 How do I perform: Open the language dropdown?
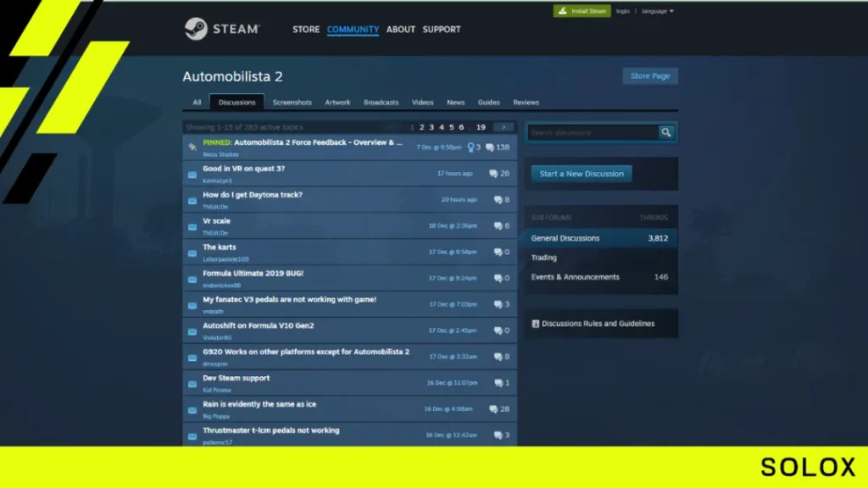pyautogui.click(x=658, y=11)
